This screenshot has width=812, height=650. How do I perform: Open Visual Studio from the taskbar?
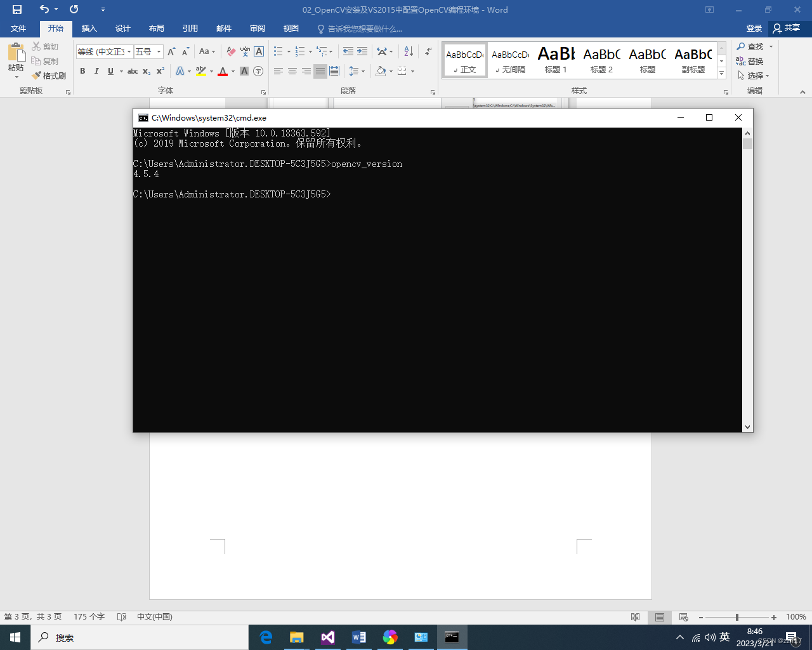click(327, 637)
